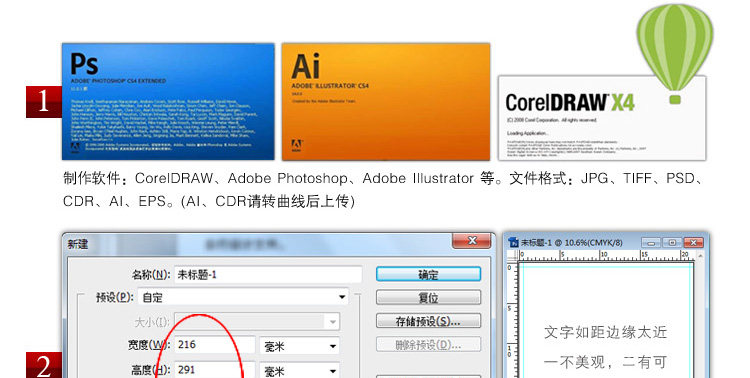Viewport: 750px width, 378px height.
Task: Click the Illustrator CS4 splash image
Action: point(386,101)
